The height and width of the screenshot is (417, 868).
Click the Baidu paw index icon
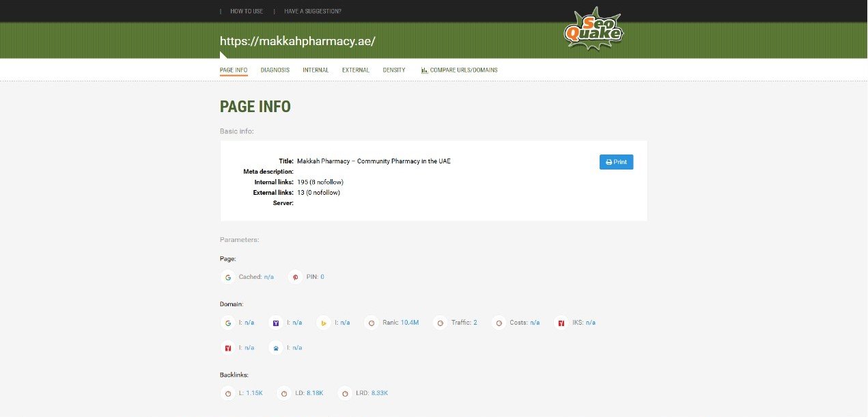point(276,348)
